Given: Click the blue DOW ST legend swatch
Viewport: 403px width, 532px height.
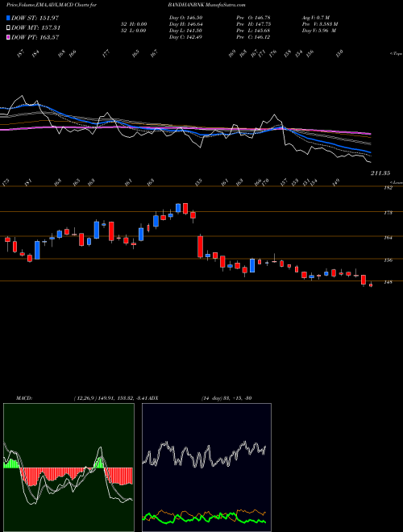Looking at the screenshot, I should pos(8,18).
